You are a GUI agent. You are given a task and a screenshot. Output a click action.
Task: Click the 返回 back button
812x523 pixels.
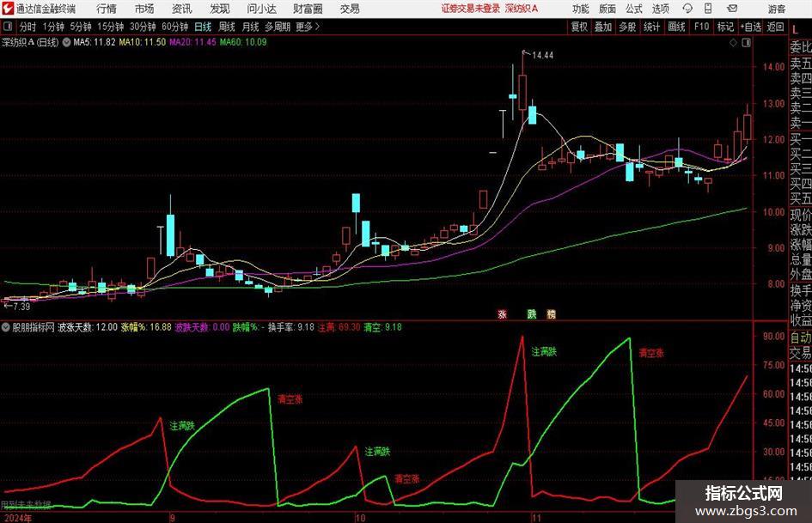(775, 27)
